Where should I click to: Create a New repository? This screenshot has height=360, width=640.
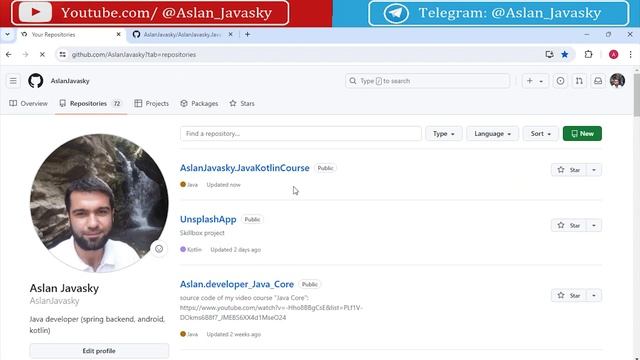click(582, 133)
